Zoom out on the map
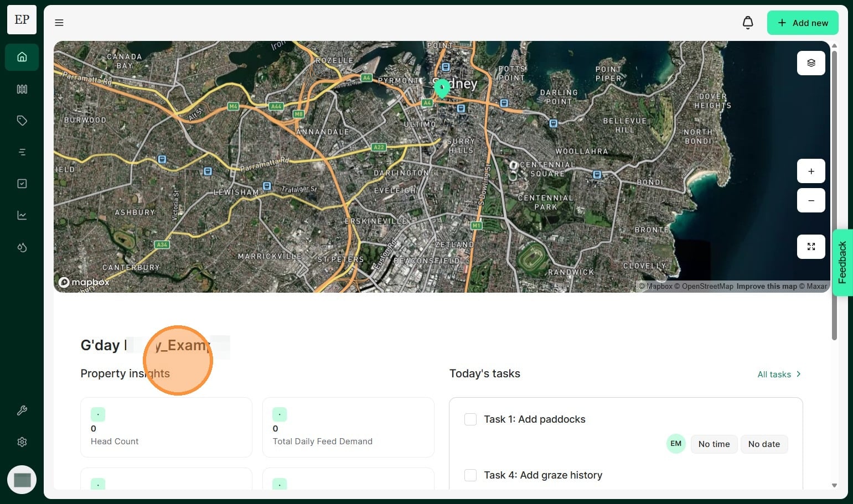 (x=811, y=200)
